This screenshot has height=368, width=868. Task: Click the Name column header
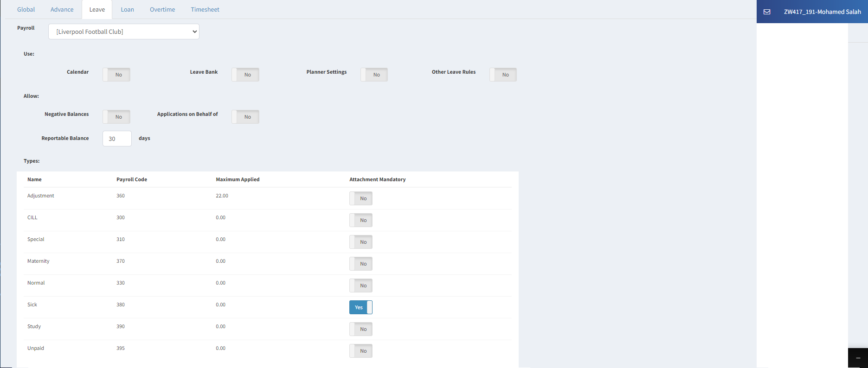[34, 179]
